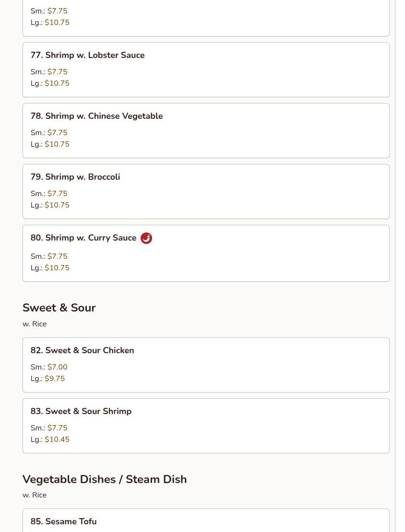The width and height of the screenshot is (405, 532).
Task: Click large $9.75 price of Sweet & Sour Chicken
Action: click(55, 379)
